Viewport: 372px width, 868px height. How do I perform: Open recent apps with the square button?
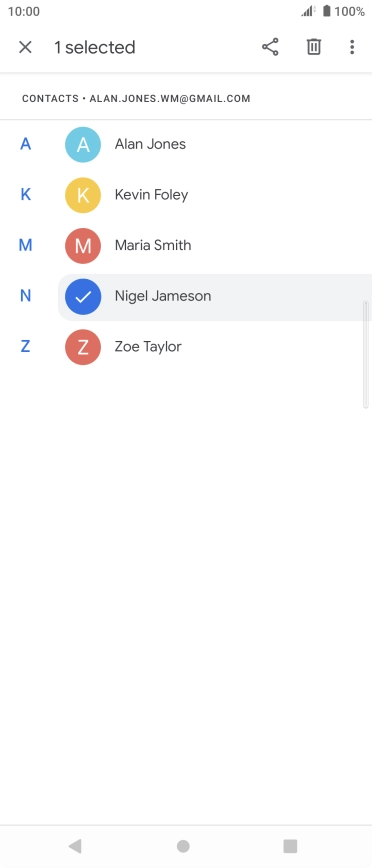290,846
